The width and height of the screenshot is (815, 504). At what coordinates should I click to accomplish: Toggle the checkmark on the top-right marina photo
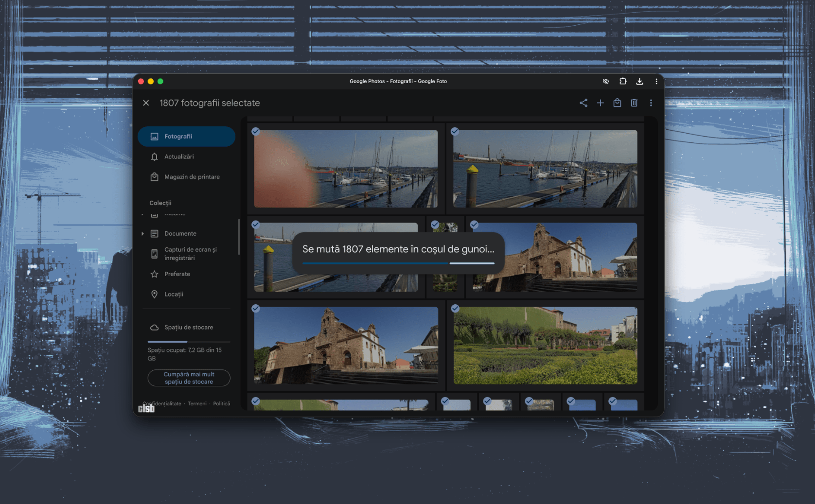pyautogui.click(x=455, y=132)
